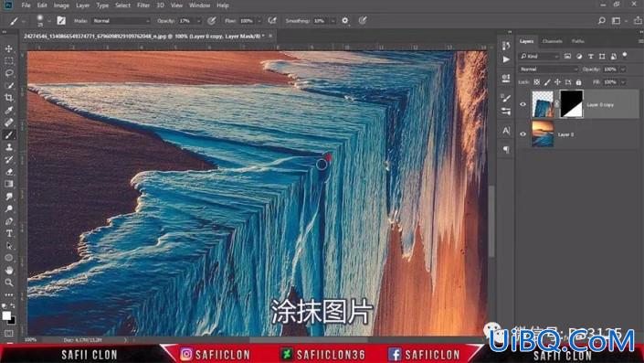
Task: Switch to the Paths tab
Action: (577, 41)
